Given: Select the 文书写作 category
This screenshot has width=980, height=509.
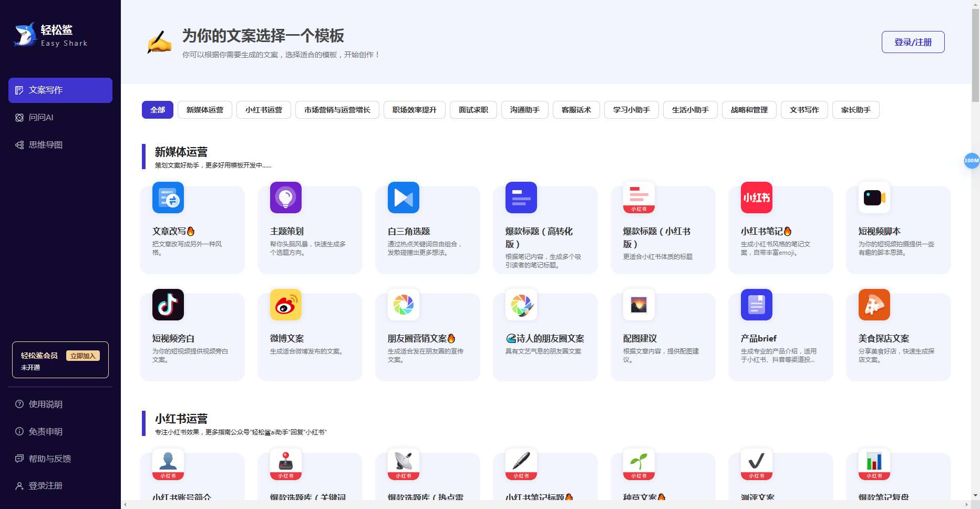Looking at the screenshot, I should pyautogui.click(x=804, y=110).
